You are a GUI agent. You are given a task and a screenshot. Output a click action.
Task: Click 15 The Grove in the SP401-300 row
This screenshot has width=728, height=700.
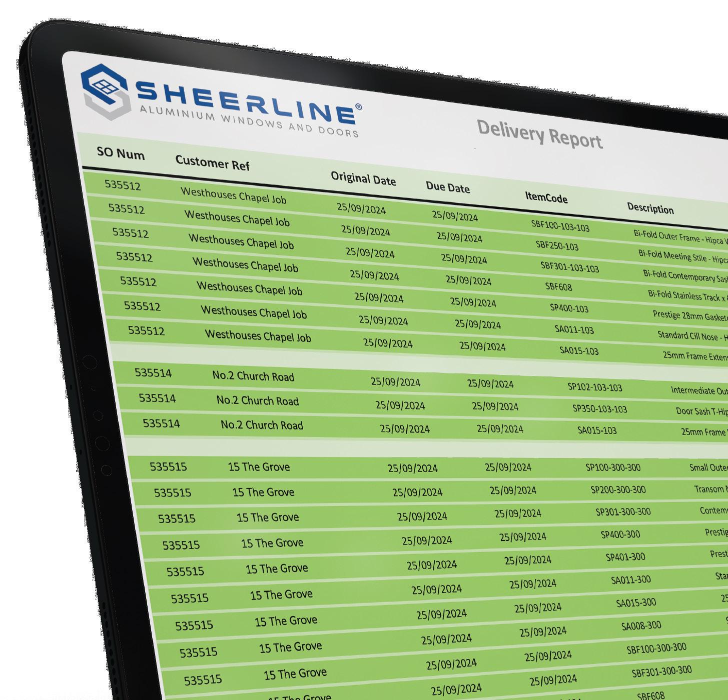(x=277, y=568)
